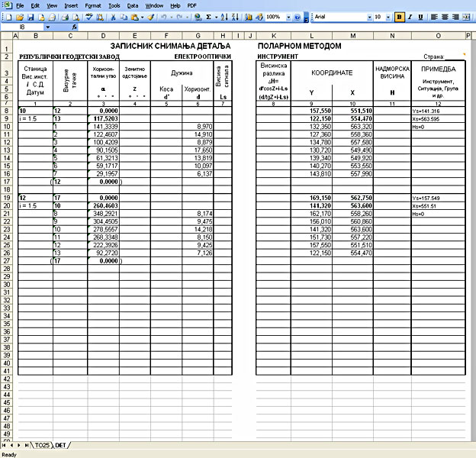Click the Cut scissors icon
This screenshot has height=458, width=476.
coord(114,16)
